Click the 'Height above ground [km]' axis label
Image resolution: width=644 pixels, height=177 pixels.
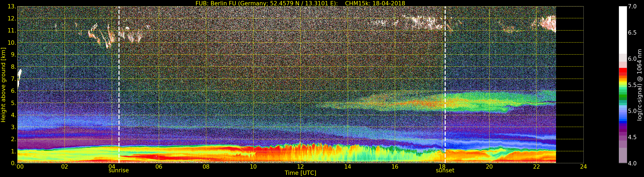click(3, 85)
